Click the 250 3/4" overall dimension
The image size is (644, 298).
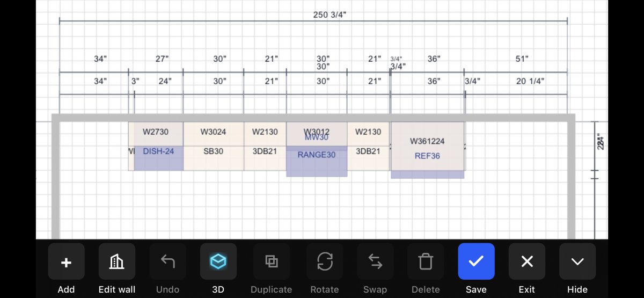(330, 15)
